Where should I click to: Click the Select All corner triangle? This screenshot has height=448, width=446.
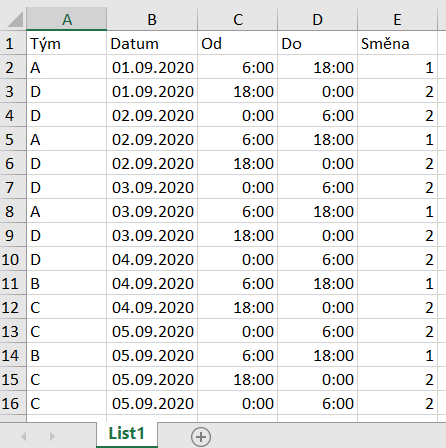tap(15, 19)
